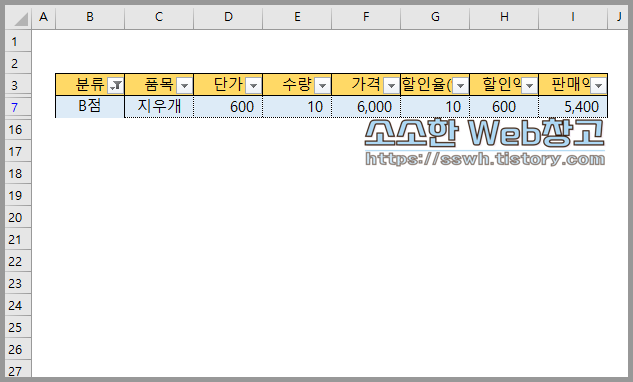This screenshot has width=633, height=382.
Task: Select column I header
Action: pos(573,17)
